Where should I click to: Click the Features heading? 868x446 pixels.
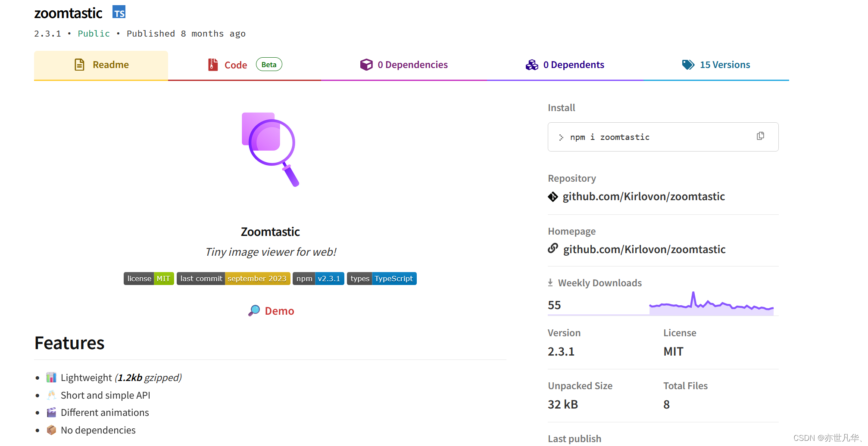(x=69, y=343)
